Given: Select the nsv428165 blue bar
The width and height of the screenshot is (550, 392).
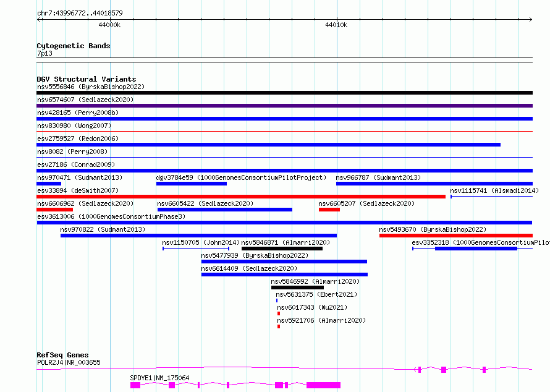Looking at the screenshot, I should (284, 119).
